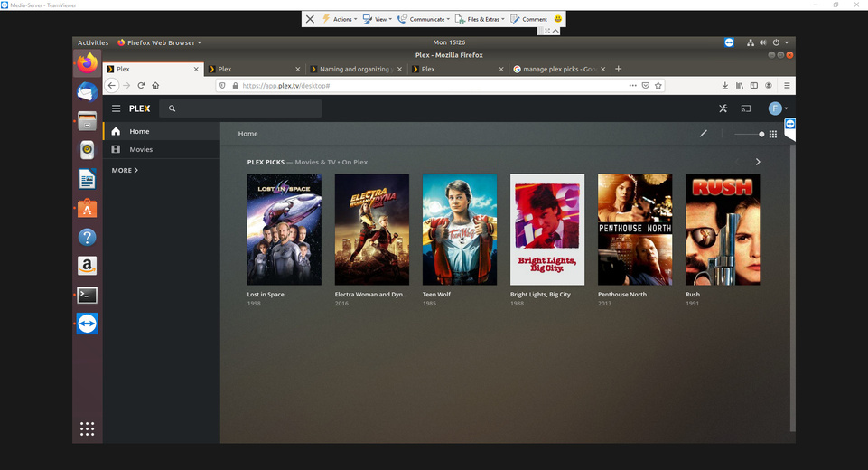The height and width of the screenshot is (470, 868).
Task: Click the grid view icon
Action: (x=773, y=134)
